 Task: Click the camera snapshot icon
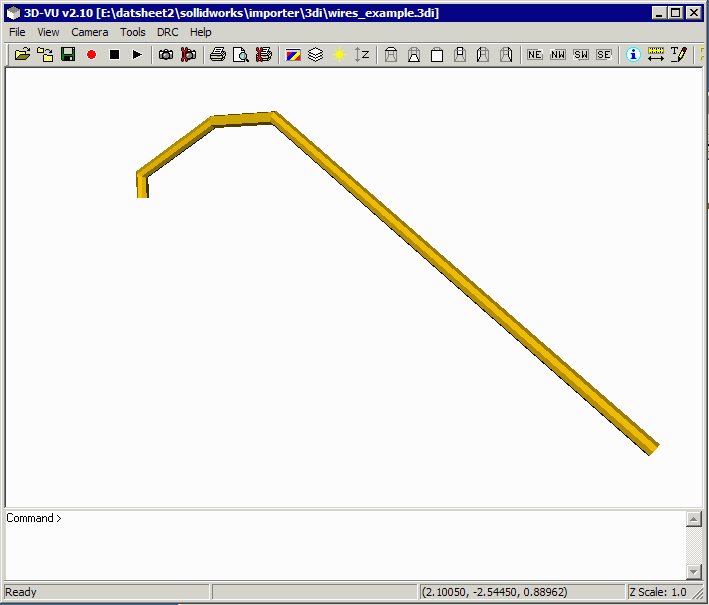click(166, 54)
